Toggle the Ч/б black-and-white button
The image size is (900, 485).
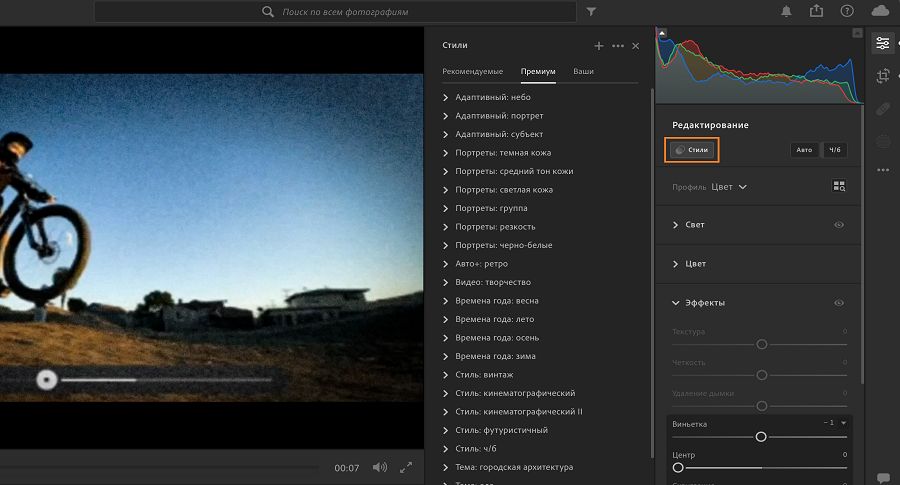point(835,150)
